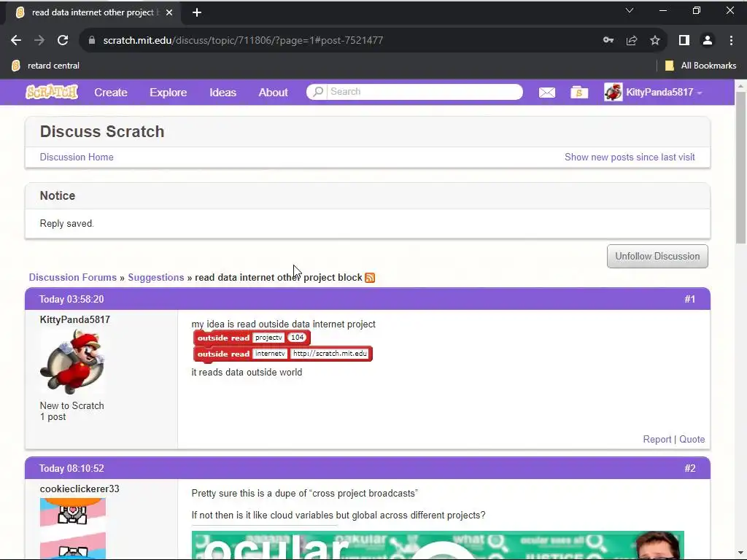The height and width of the screenshot is (560, 747).
Task: Click the scratch.mit.edu URL in block
Action: point(330,354)
